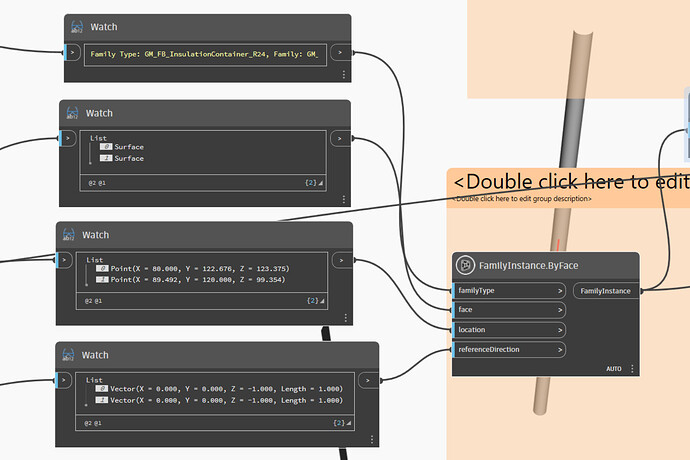Screen dimensions: 690x460
Task: Select the referenceDirection input port
Action: point(509,350)
